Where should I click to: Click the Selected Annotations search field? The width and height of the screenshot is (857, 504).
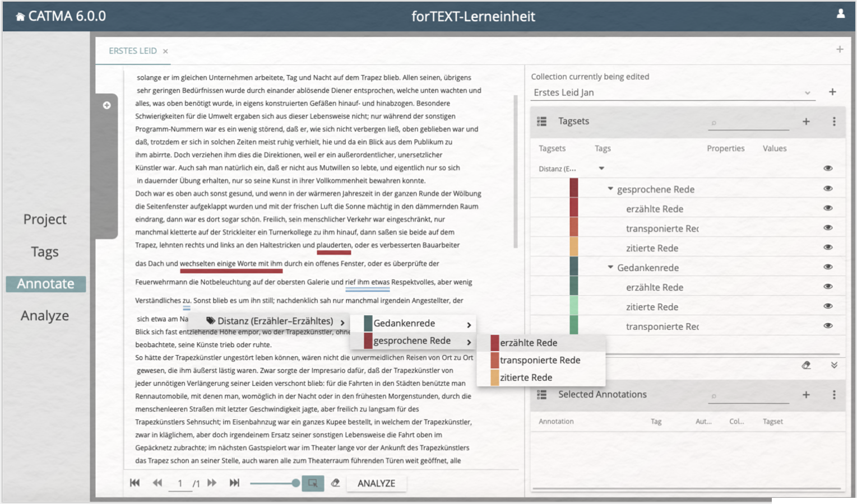748,396
